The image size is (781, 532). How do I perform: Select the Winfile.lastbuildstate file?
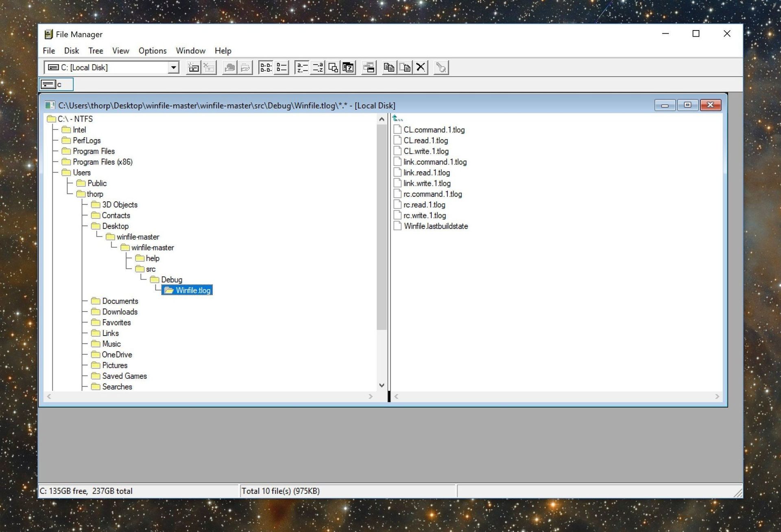pos(435,226)
